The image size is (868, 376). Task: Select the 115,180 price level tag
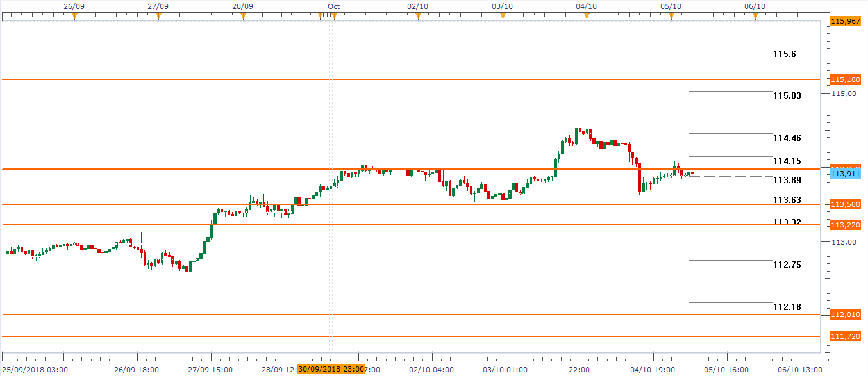pos(845,79)
